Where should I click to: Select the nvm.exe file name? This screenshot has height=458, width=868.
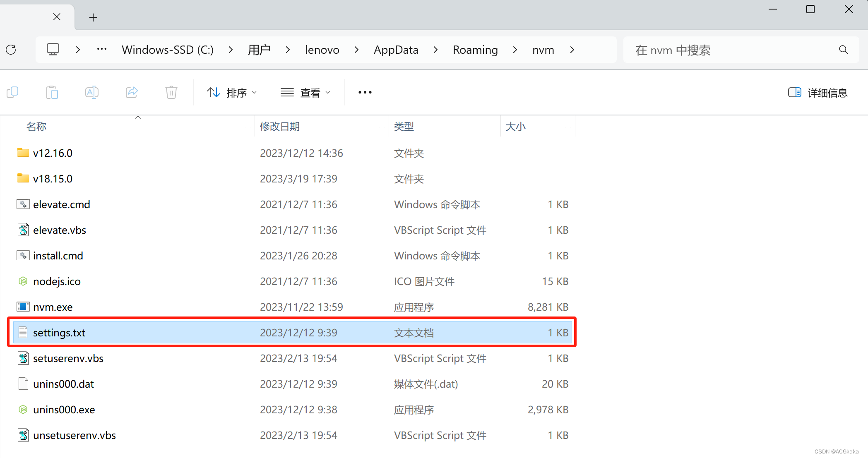53,307
